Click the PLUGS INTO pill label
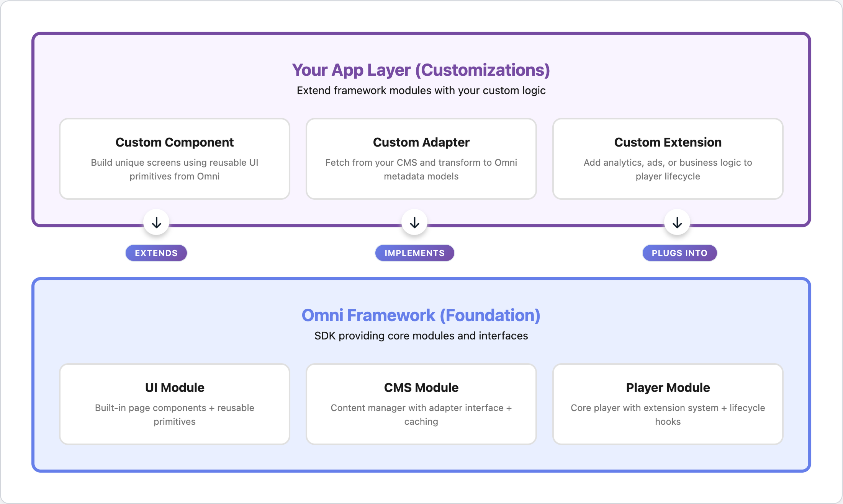The image size is (843, 504). (679, 253)
